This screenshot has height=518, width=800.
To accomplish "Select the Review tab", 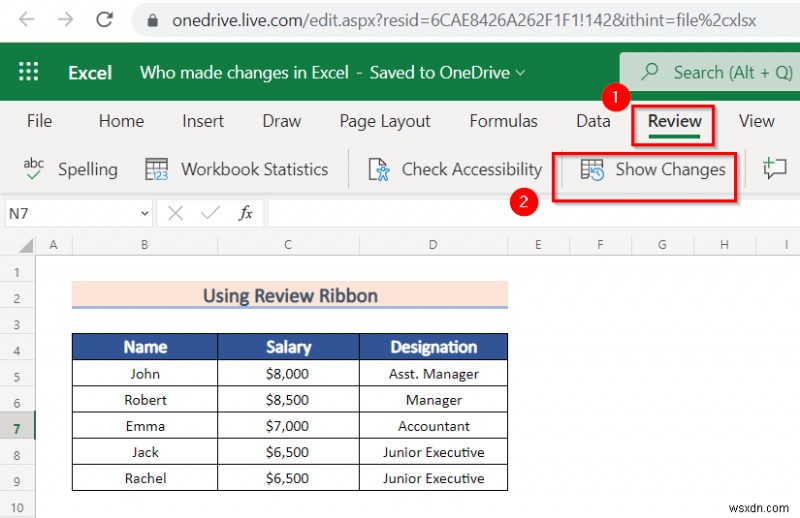I will (674, 121).
